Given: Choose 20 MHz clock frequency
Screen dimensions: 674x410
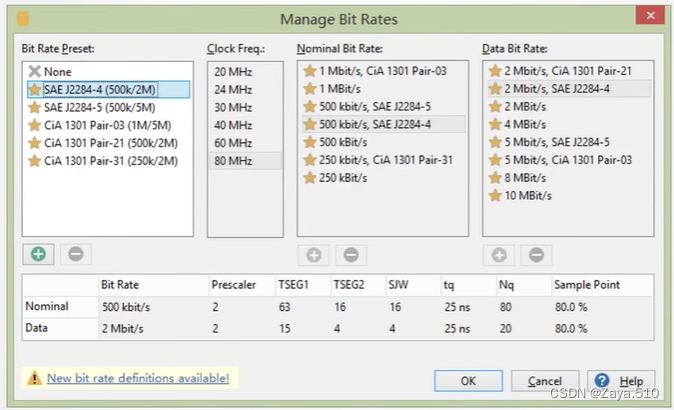Looking at the screenshot, I should click(x=245, y=71).
